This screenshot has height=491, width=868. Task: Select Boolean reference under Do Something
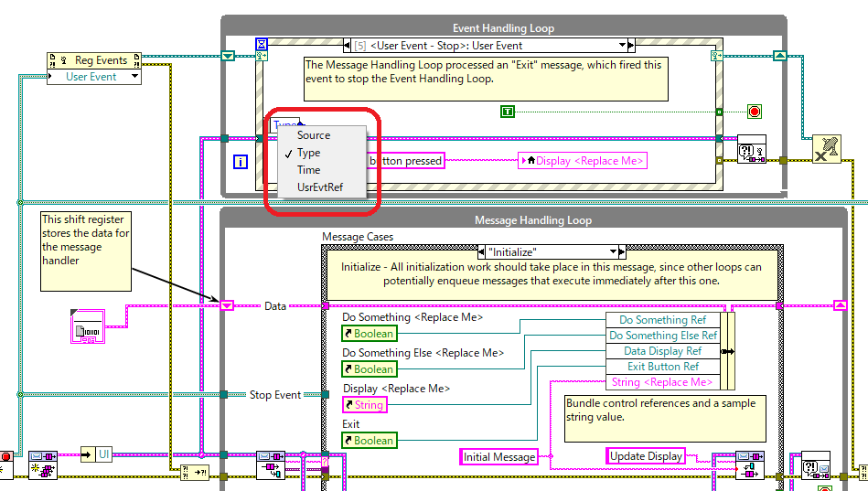[x=370, y=334]
